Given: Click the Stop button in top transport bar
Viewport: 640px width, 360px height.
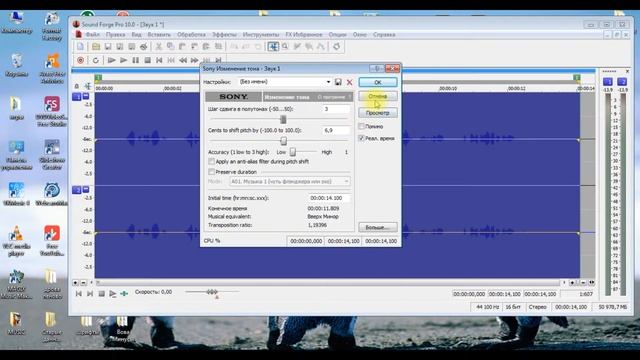Looking at the screenshot, I should (x=147, y=60).
